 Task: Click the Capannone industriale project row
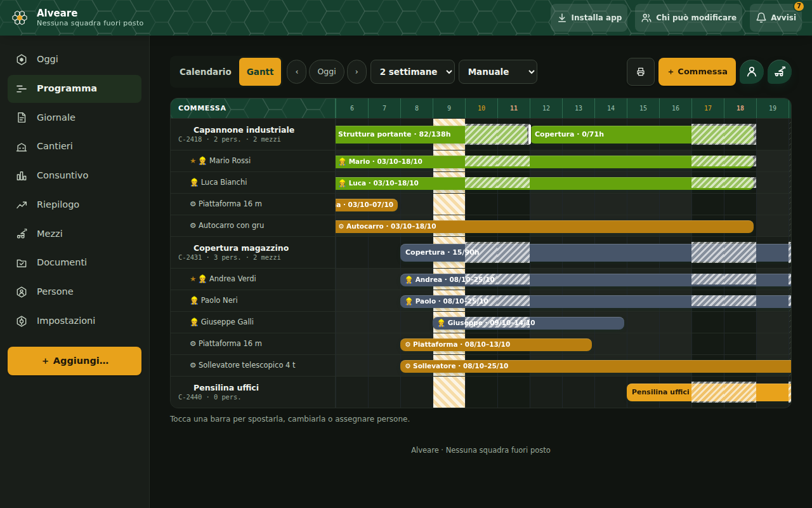coord(252,135)
